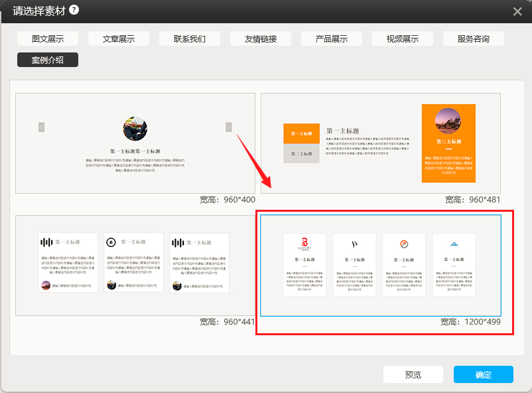Click the circular avatar in first template
The height and width of the screenshot is (393, 532).
[x=135, y=129]
